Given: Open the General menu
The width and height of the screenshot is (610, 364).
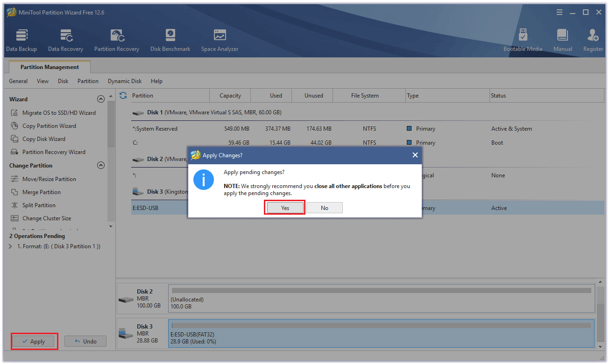Looking at the screenshot, I should (18, 81).
